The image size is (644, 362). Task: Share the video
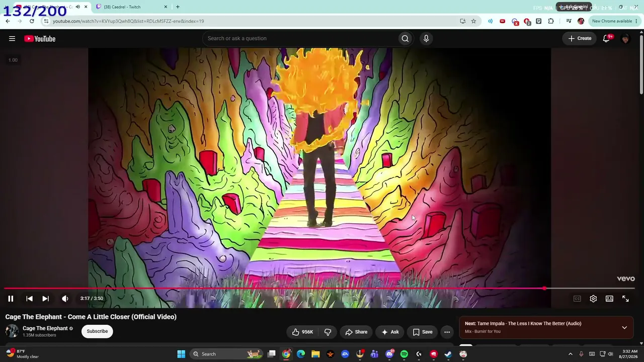click(x=356, y=332)
